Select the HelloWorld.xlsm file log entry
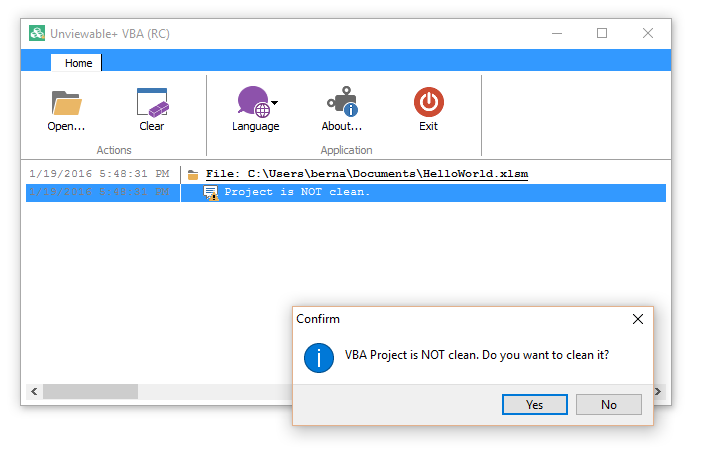726x467 pixels. point(367,174)
